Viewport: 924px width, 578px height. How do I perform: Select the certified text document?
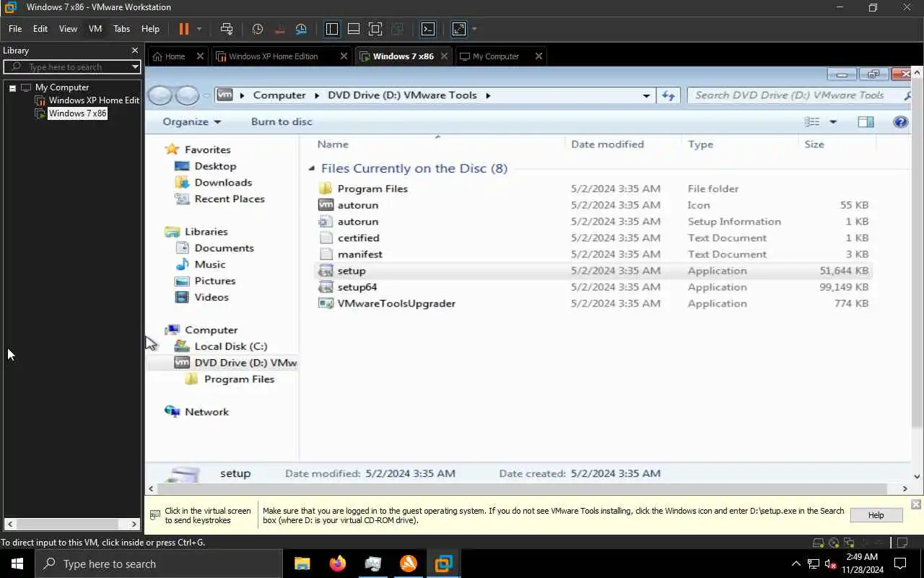[x=593, y=238]
